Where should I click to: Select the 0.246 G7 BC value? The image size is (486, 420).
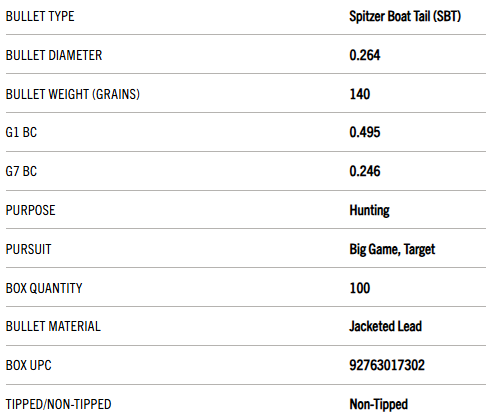(x=365, y=172)
